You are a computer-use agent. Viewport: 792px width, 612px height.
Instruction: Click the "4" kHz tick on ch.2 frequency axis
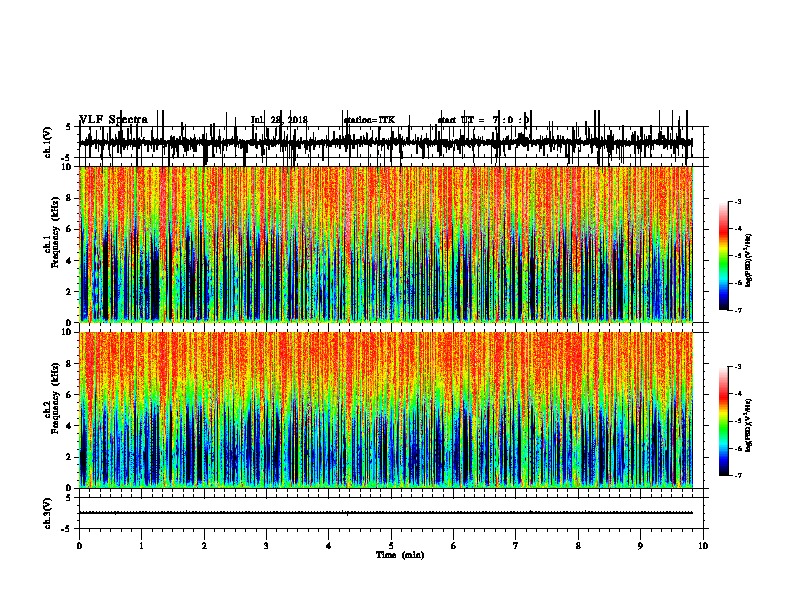coord(70,426)
